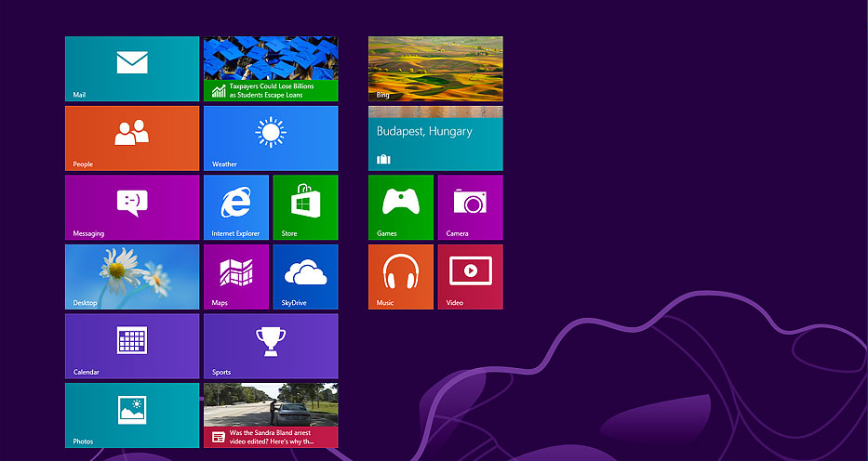Viewport: 868px width, 461px height.
Task: Open the Desktop tile with daisies
Action: [x=132, y=277]
